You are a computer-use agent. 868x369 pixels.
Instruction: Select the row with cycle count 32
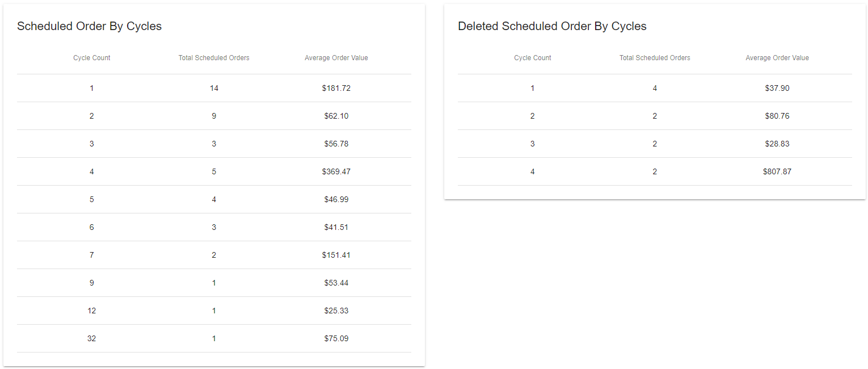(214, 338)
